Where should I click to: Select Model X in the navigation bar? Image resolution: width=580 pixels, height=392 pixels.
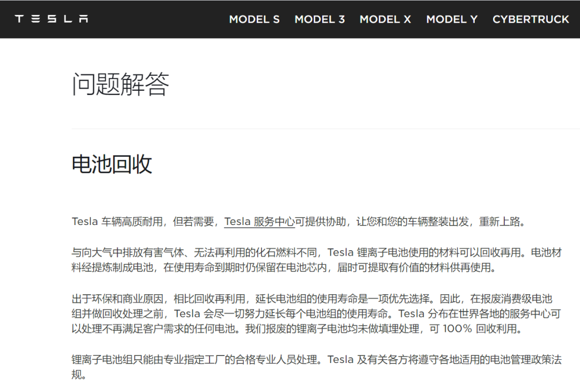(385, 19)
